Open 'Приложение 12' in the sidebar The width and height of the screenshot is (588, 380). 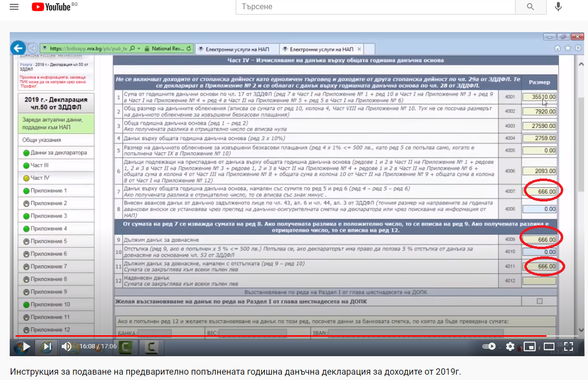point(56,330)
